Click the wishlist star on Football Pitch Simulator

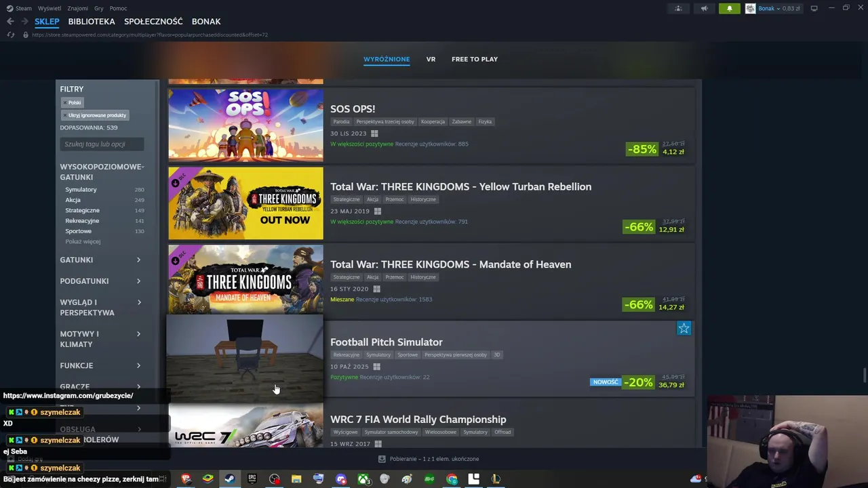[x=684, y=329]
